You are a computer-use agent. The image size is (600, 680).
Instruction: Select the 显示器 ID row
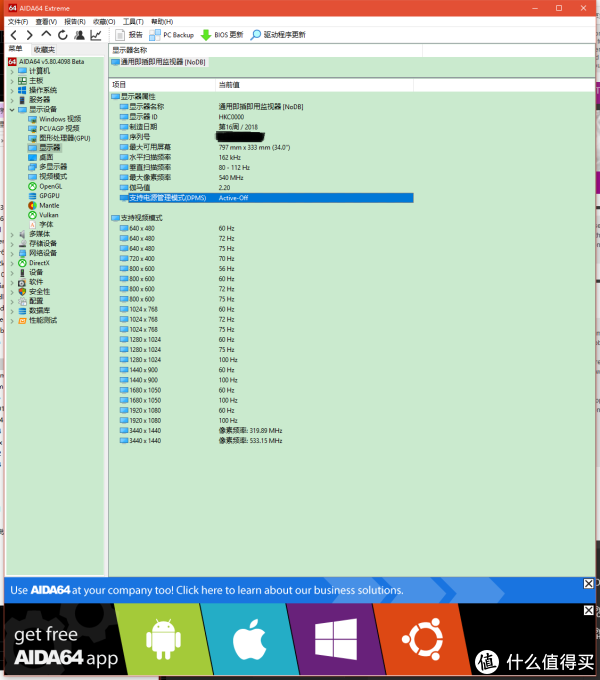[x=266, y=117]
